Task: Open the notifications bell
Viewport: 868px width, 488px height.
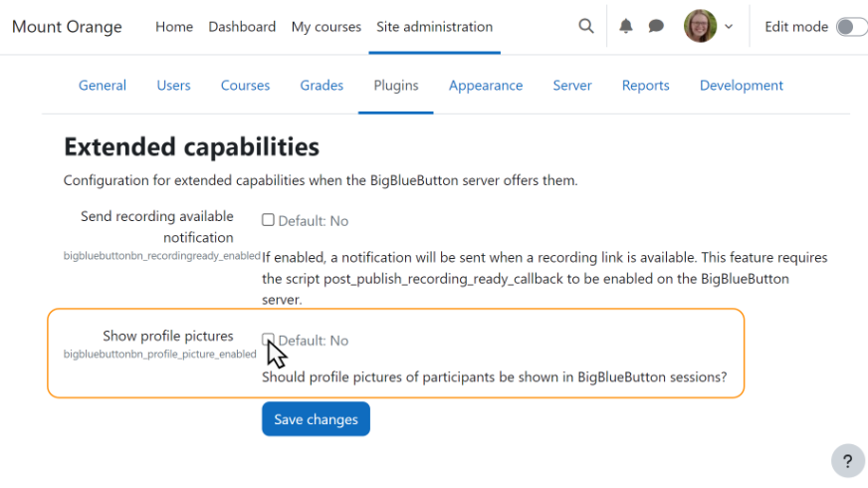Action: (x=625, y=27)
